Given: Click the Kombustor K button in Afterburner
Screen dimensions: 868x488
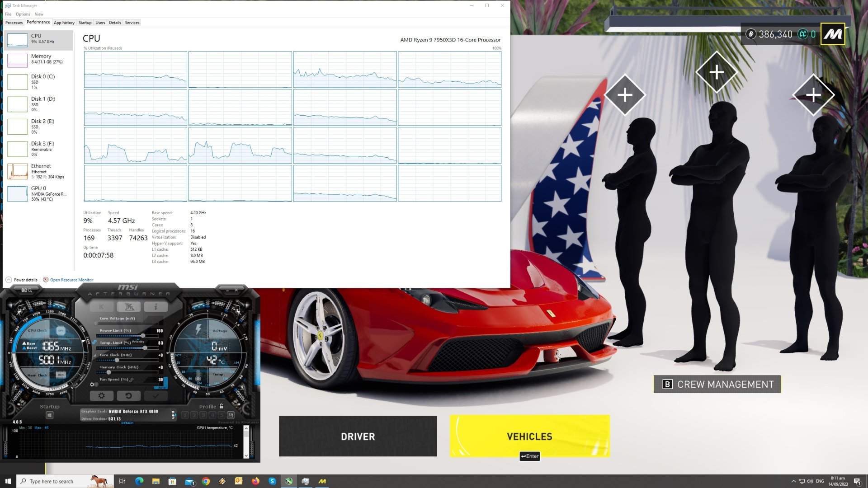Looking at the screenshot, I should (101, 307).
